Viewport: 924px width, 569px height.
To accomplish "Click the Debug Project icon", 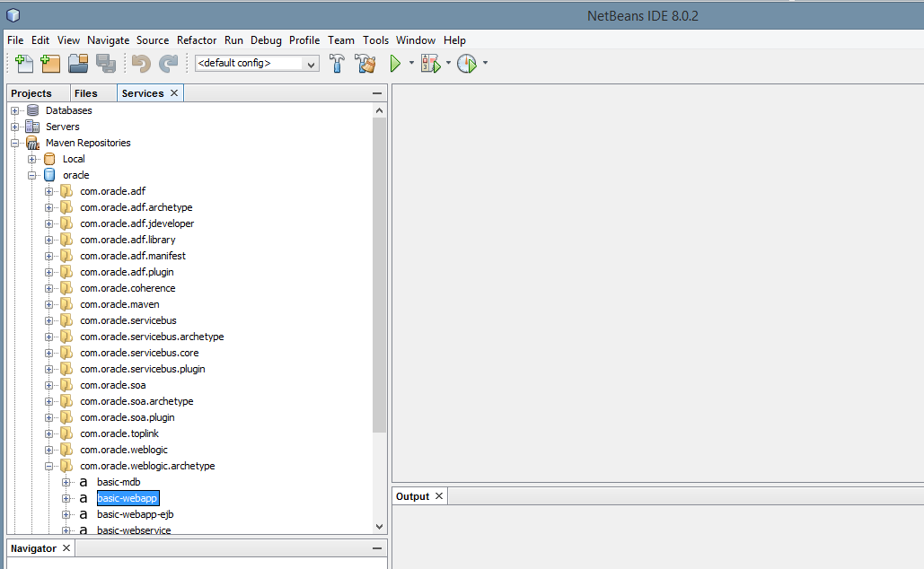I will tap(431, 64).
